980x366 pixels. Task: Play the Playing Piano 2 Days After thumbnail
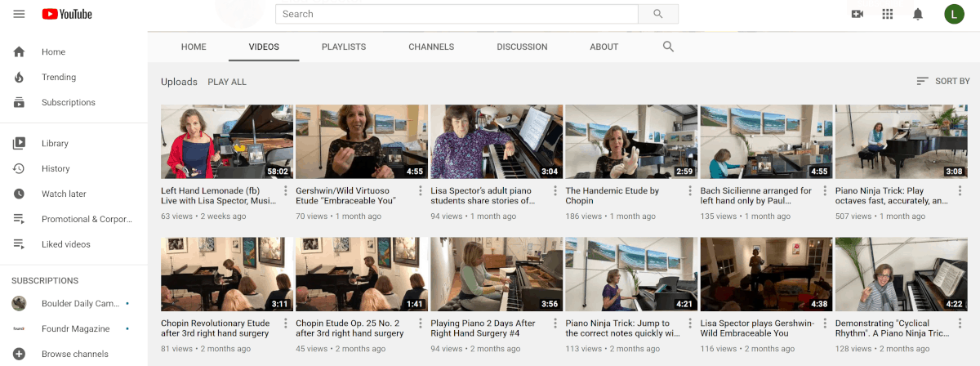coord(497,274)
